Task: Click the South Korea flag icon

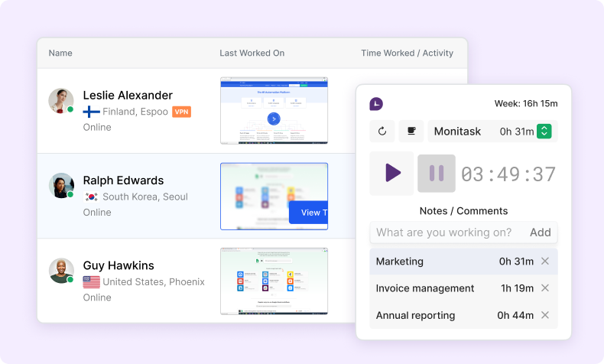Action: point(91,197)
